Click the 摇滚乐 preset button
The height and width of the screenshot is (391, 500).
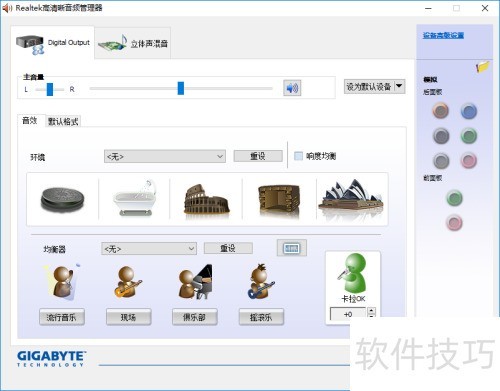pyautogui.click(x=261, y=317)
